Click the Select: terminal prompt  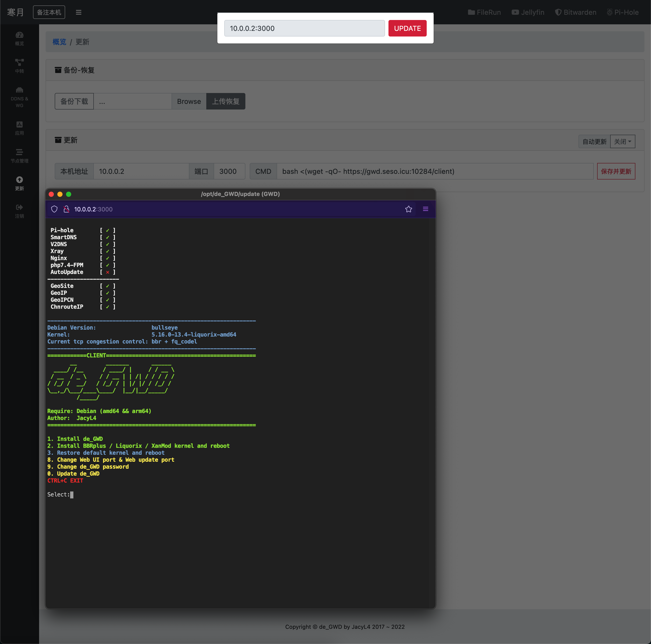pyautogui.click(x=60, y=494)
